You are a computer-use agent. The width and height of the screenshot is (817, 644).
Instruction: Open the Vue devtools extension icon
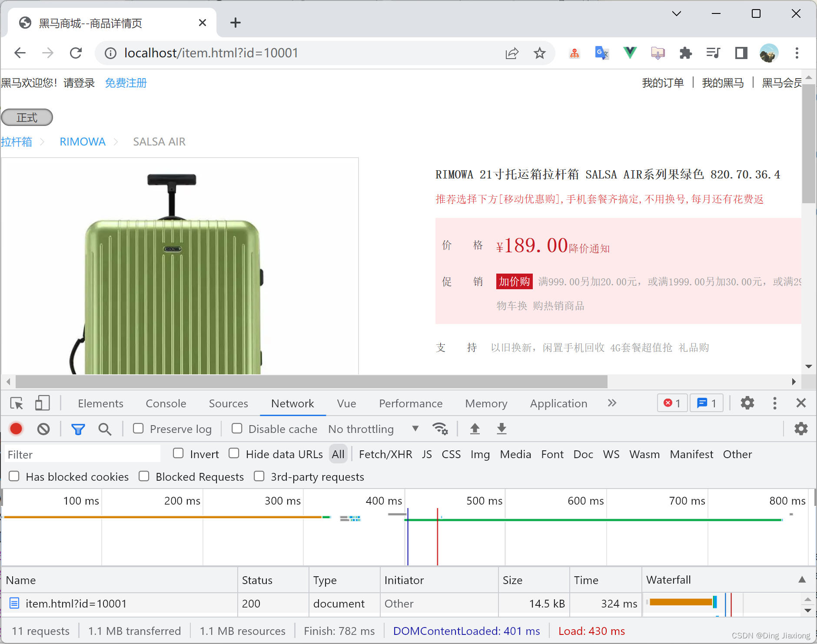coord(630,53)
